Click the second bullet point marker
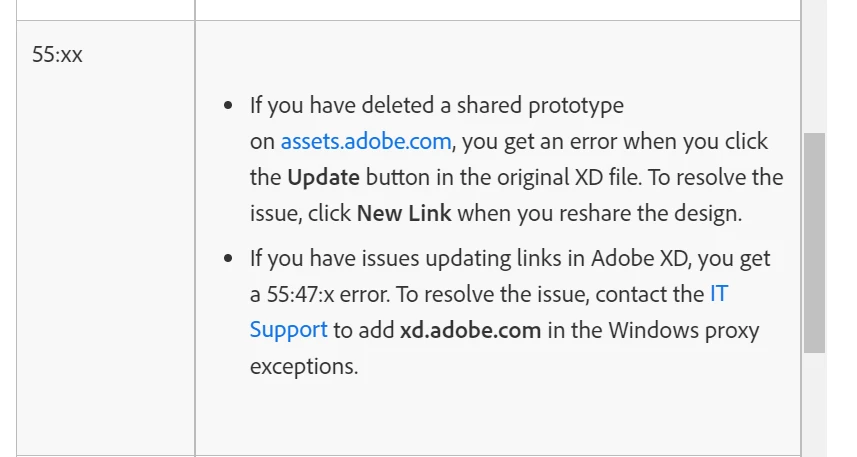857x457 pixels. pos(228,258)
